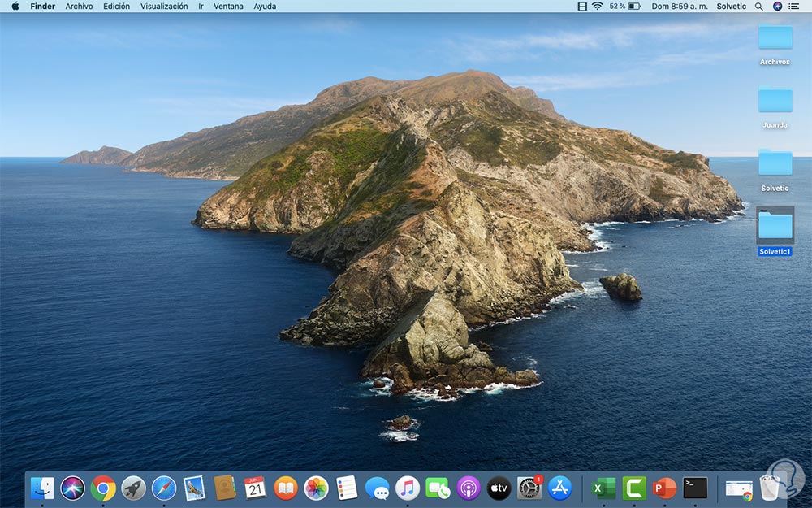Open the Solvetic user menu

tap(731, 7)
